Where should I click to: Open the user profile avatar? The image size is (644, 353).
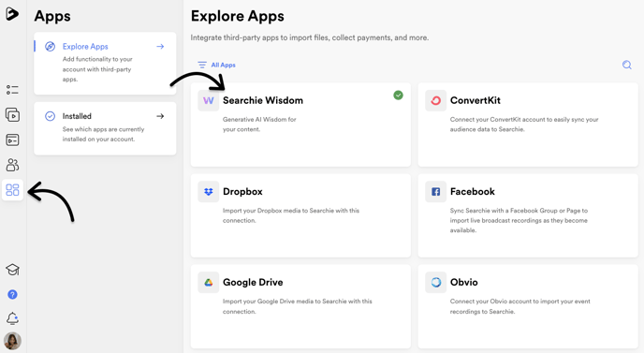pos(12,341)
